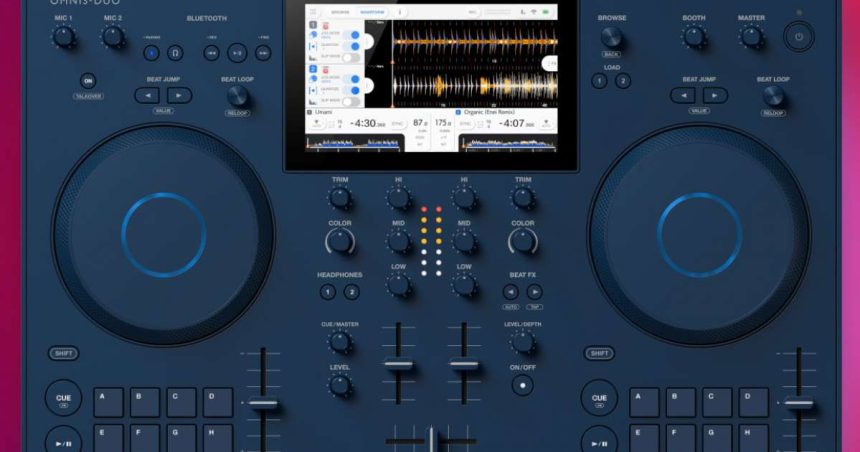The height and width of the screenshot is (452, 860).
Task: Enable deck 1 slip mode switch
Action: tap(351, 57)
